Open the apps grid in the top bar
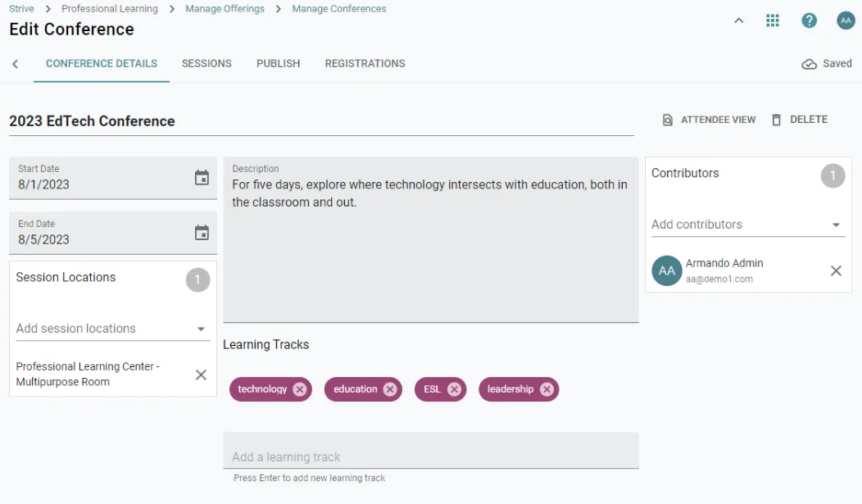 click(772, 20)
